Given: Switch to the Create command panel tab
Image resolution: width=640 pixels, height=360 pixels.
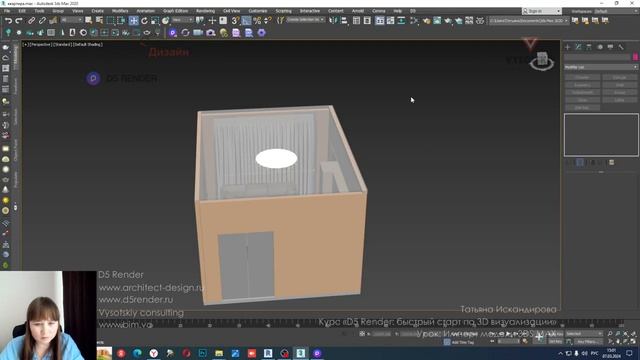Looking at the screenshot, I should click(x=568, y=47).
